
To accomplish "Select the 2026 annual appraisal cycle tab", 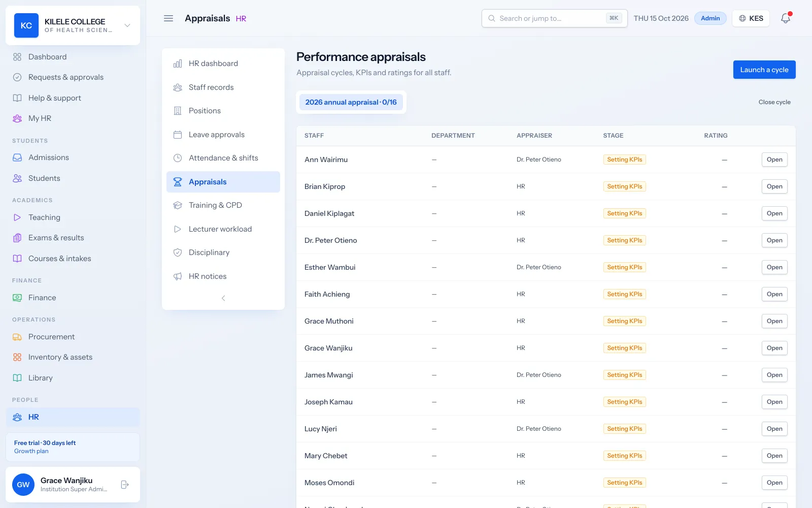I will 351,102.
